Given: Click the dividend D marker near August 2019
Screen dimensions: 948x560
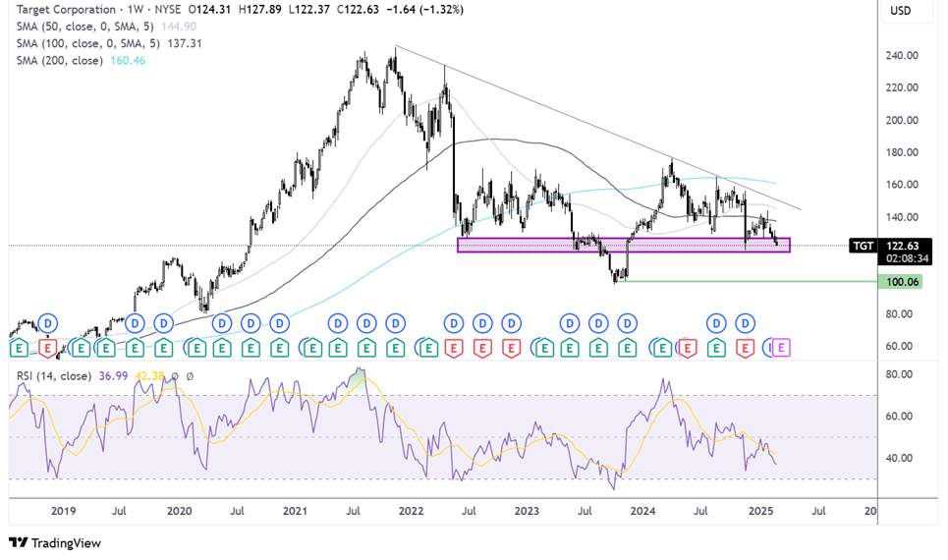Looking at the screenshot, I should [x=135, y=323].
